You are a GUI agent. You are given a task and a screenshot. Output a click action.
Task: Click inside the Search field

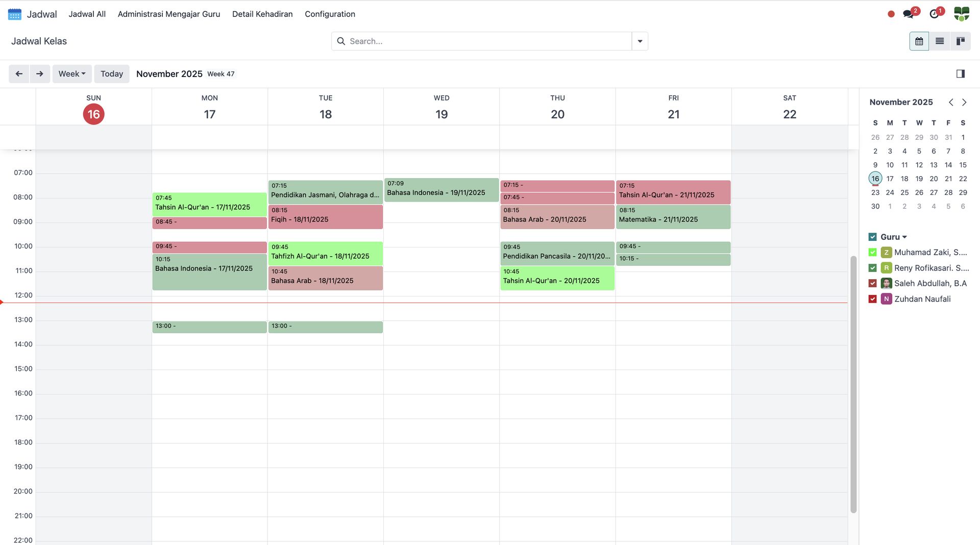485,41
